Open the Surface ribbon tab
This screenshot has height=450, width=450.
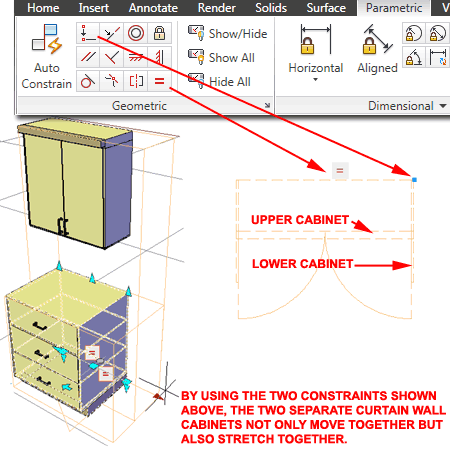[x=326, y=8]
